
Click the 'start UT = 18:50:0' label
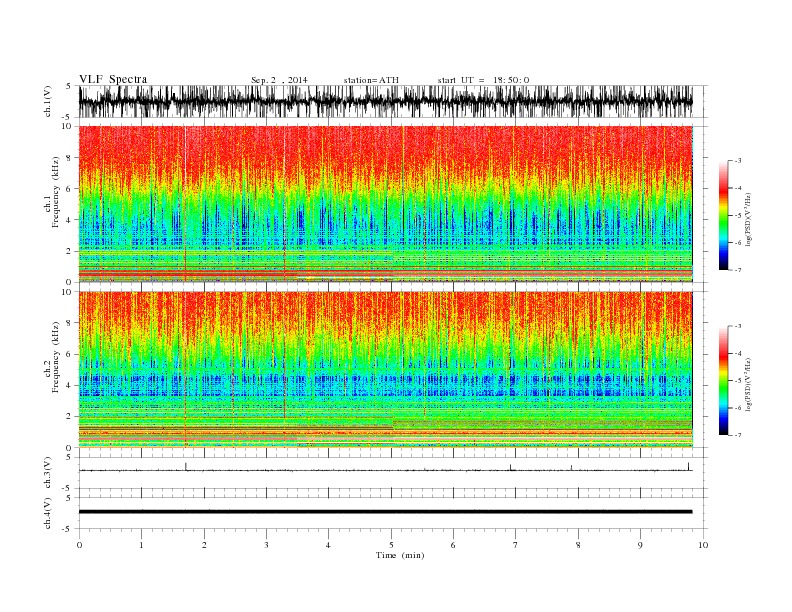click(x=483, y=80)
